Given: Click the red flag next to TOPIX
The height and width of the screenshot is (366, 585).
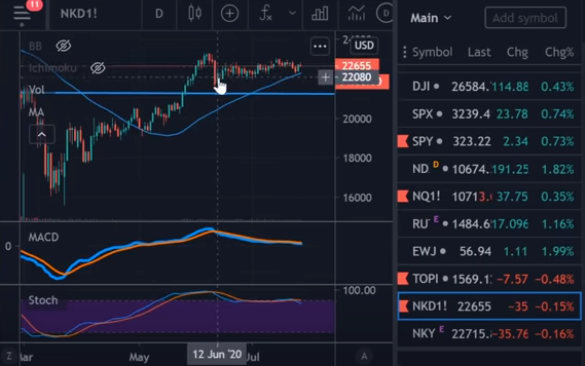Looking at the screenshot, I should coord(403,279).
